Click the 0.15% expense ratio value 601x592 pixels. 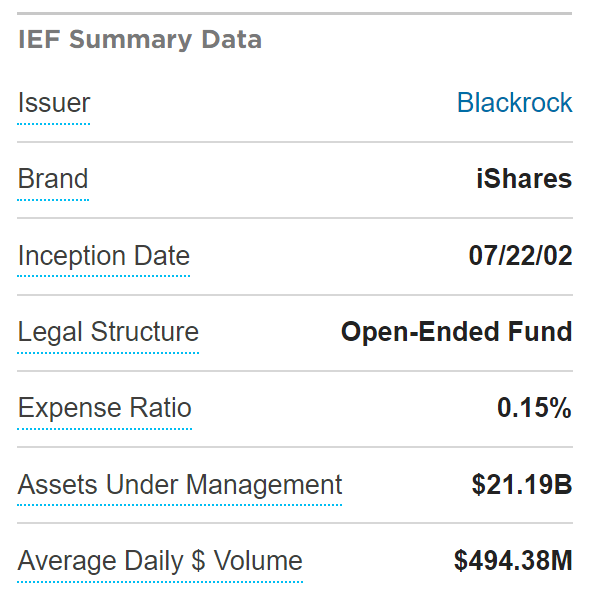pos(534,408)
